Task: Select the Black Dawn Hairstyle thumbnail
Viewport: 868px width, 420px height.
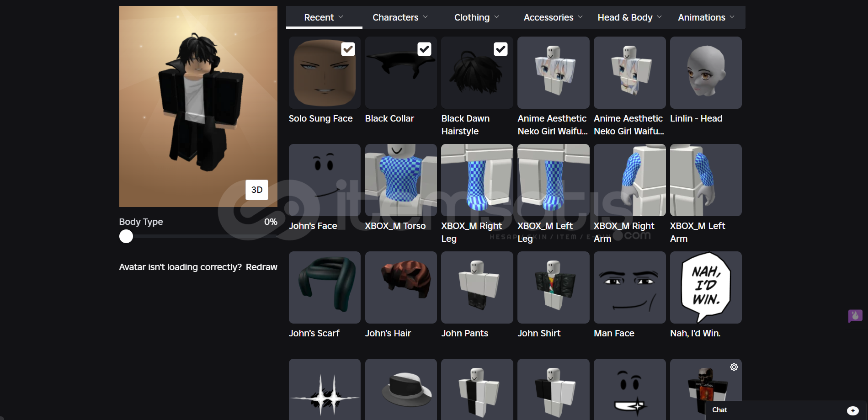Action: point(477,73)
